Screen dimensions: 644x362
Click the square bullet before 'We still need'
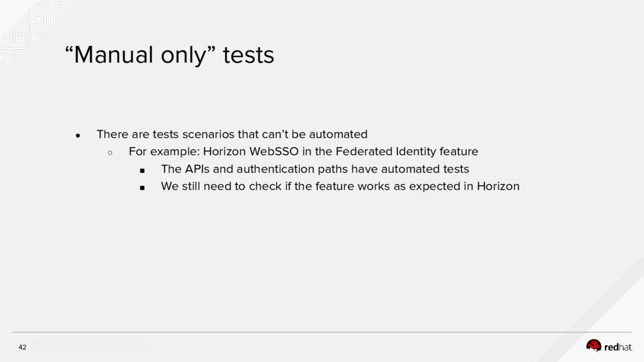coord(142,187)
